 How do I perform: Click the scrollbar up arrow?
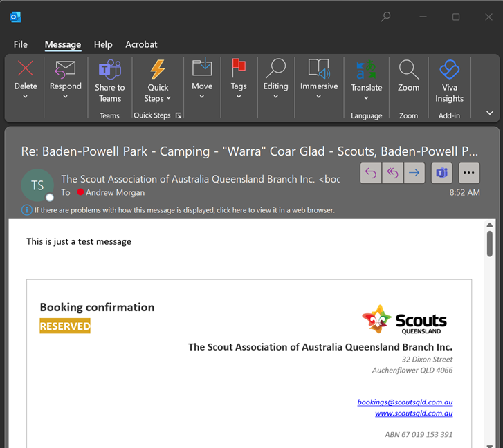(490, 225)
